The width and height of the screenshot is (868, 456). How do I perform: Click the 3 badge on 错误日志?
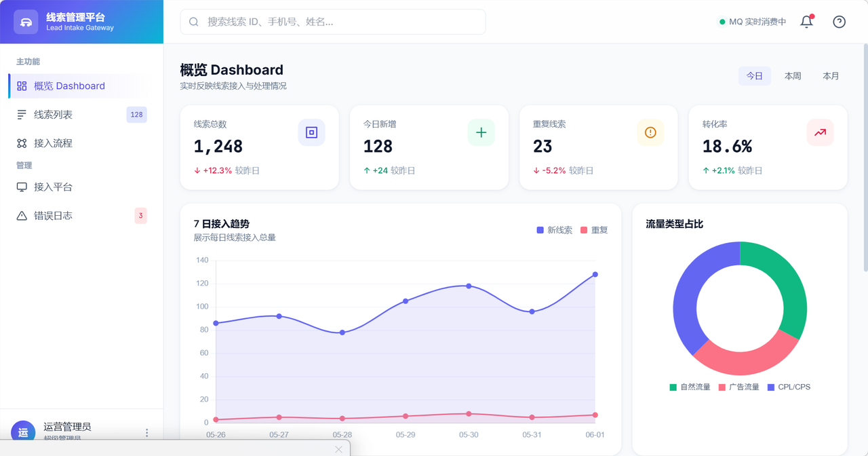(x=140, y=216)
